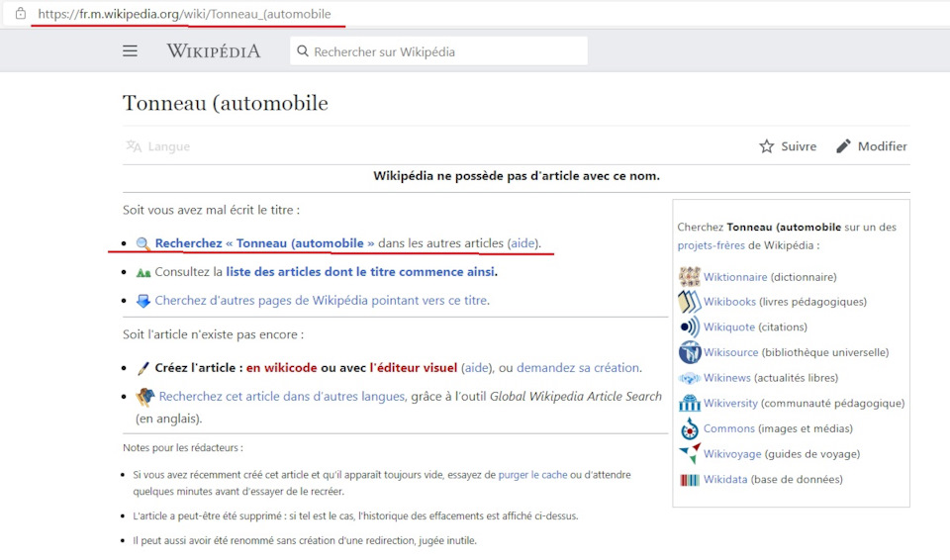The width and height of the screenshot is (950, 560).
Task: Click the Modifier edit label
Action: pos(882,146)
